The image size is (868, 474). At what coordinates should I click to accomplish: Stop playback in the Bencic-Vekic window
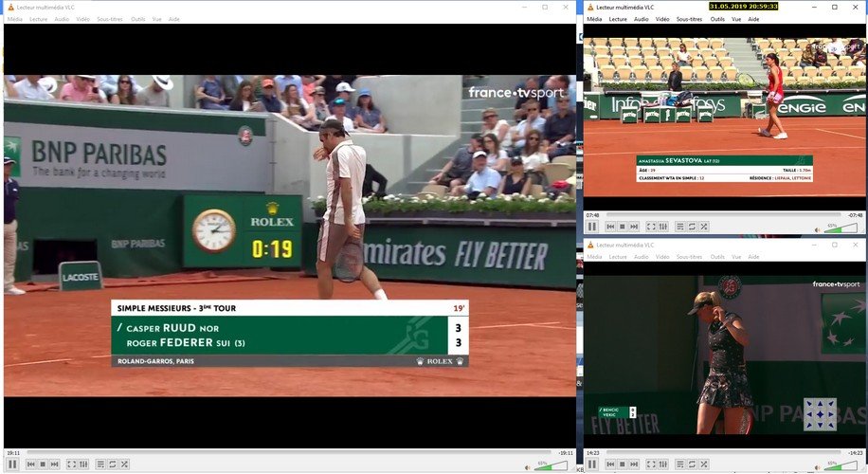pyautogui.click(x=623, y=464)
